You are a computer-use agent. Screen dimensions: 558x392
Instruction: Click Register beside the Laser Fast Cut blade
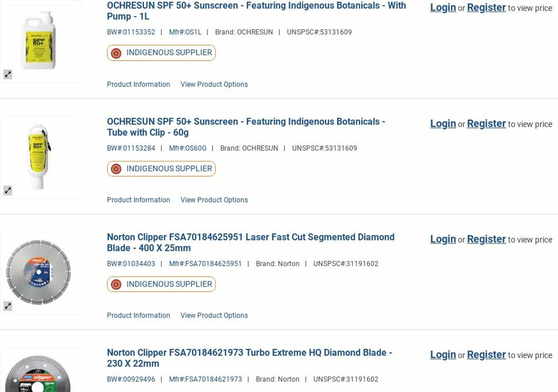pyautogui.click(x=486, y=239)
